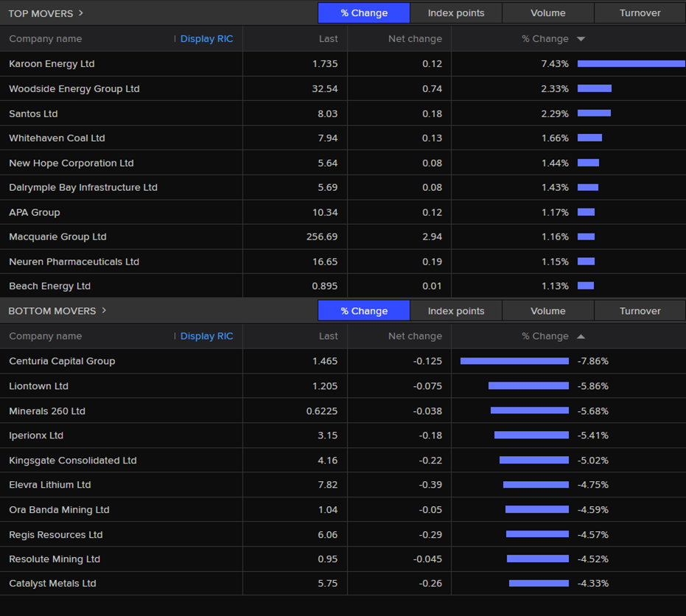
Task: Click Woodside Energy percent change bar
Action: pyautogui.click(x=595, y=89)
